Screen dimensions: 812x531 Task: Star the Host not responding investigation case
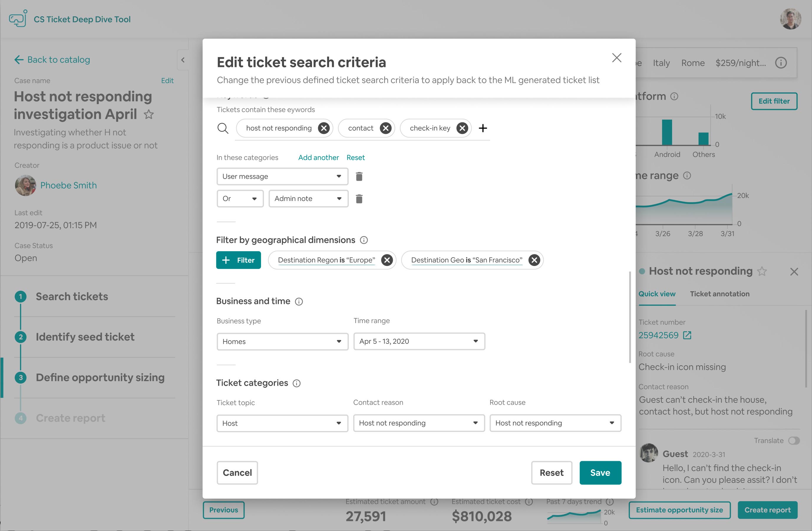[149, 114]
